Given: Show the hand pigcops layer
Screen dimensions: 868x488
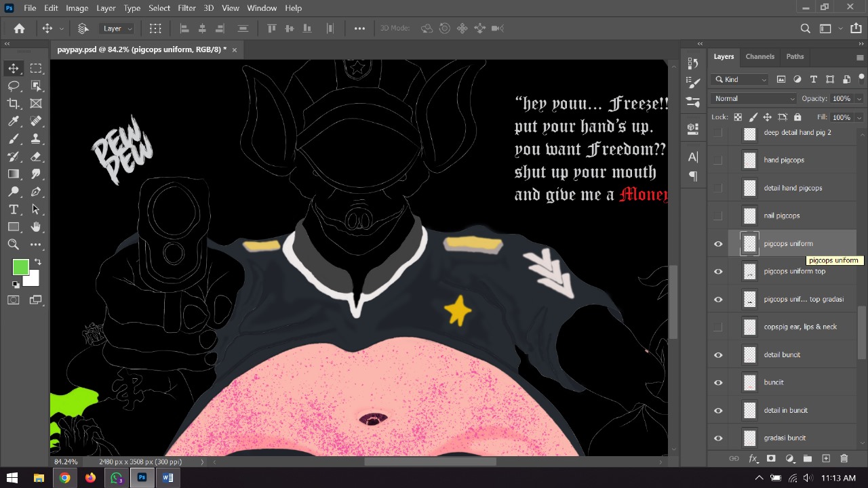Looking at the screenshot, I should 718,161.
